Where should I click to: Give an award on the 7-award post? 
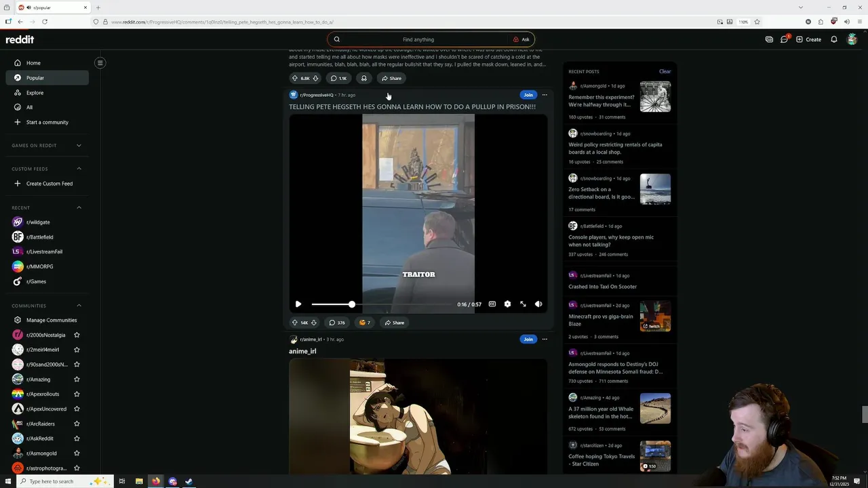(365, 323)
